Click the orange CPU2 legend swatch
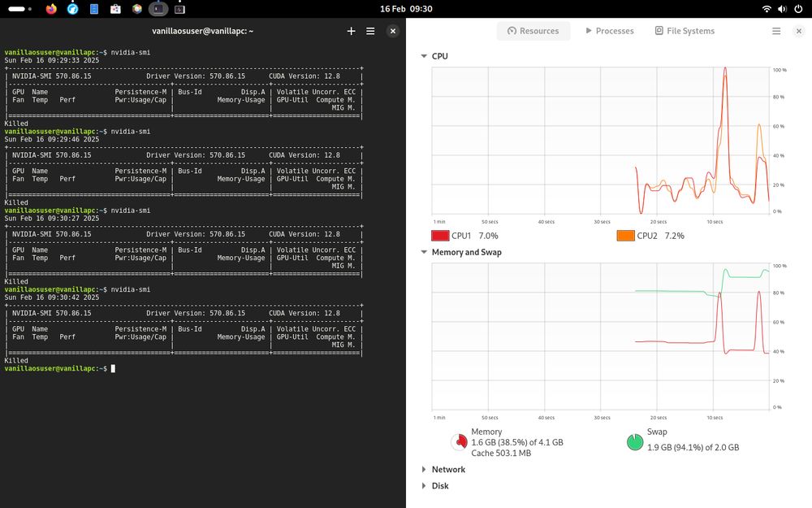The width and height of the screenshot is (812, 508). 624,235
